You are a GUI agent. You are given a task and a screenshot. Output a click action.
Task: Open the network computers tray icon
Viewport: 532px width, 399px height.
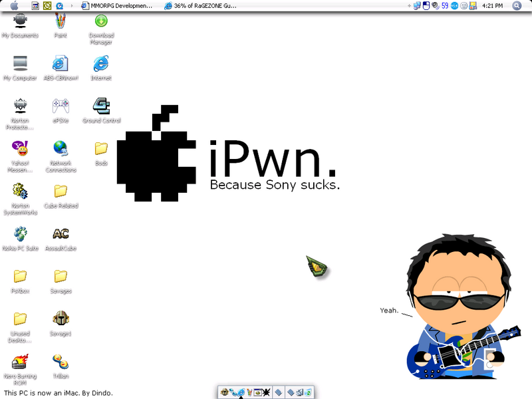(x=417, y=5)
